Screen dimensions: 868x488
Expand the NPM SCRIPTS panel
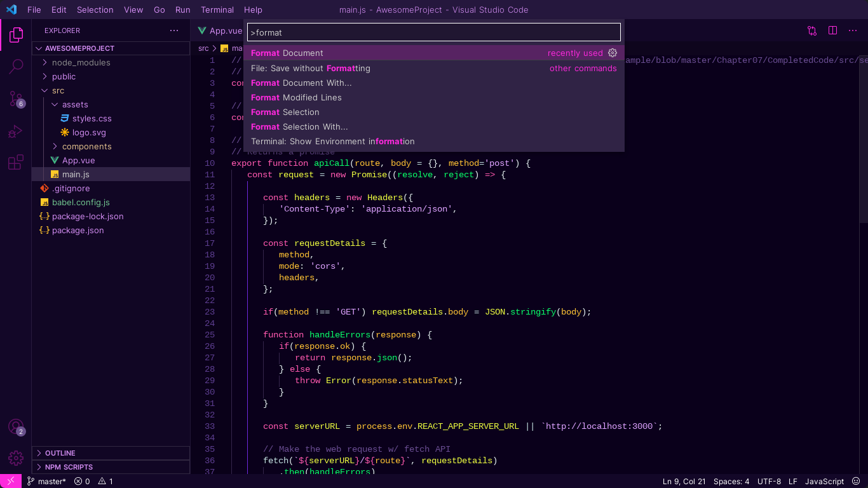pos(111,467)
